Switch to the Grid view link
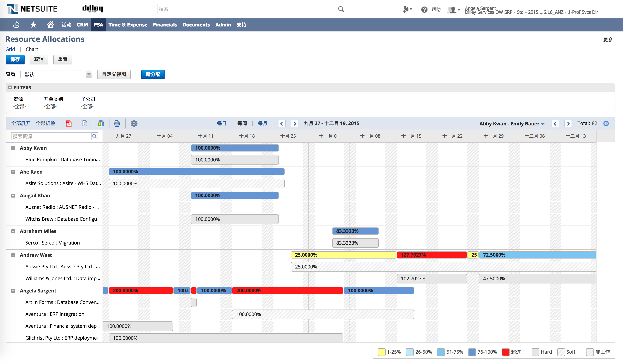This screenshot has height=364, width=623. 10,49
